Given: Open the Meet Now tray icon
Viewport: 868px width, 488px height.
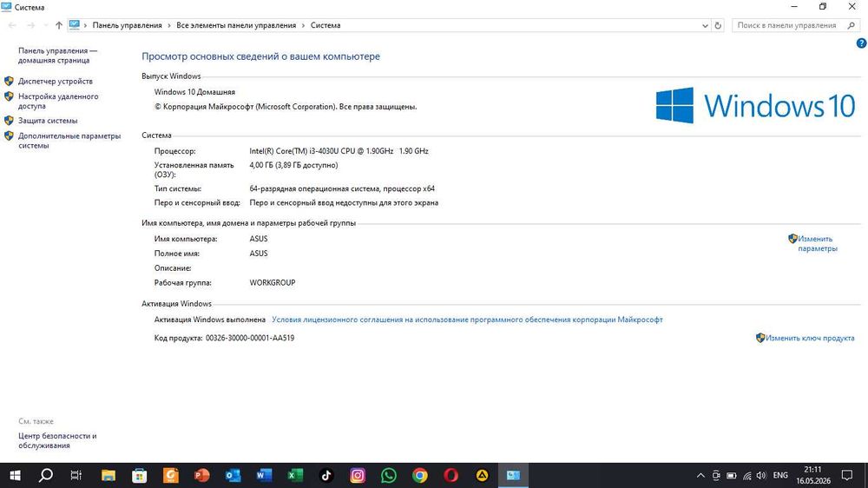Looking at the screenshot, I should 716,475.
